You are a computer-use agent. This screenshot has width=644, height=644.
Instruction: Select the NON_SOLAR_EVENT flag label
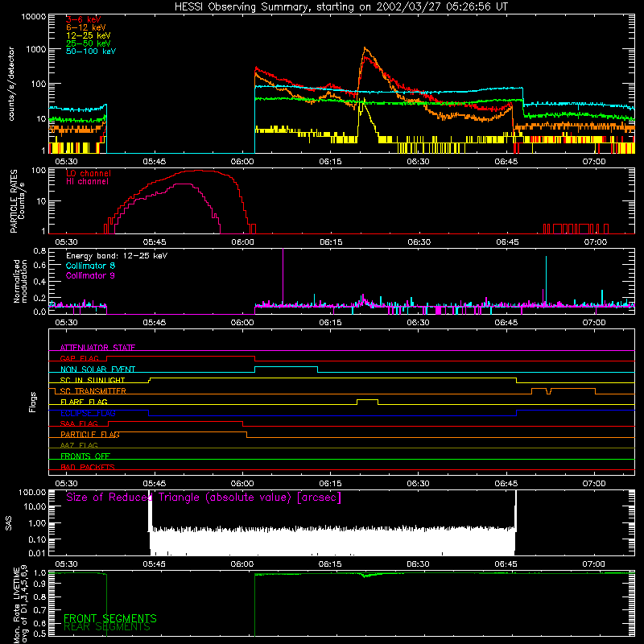point(97,369)
